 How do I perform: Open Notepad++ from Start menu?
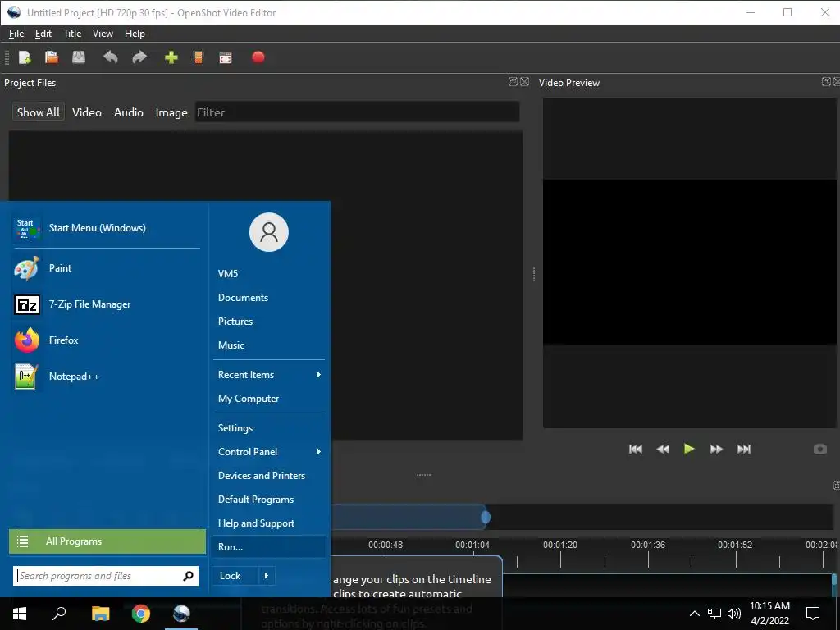tap(107, 376)
